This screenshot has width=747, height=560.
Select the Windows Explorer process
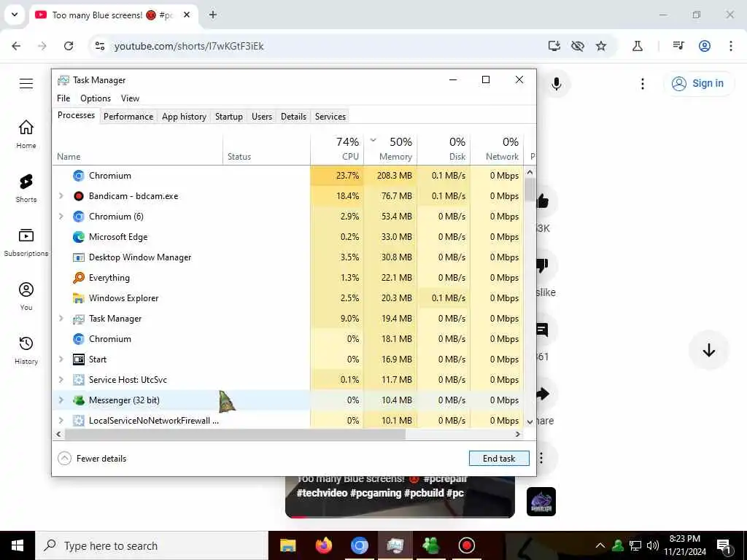click(x=287, y=298)
